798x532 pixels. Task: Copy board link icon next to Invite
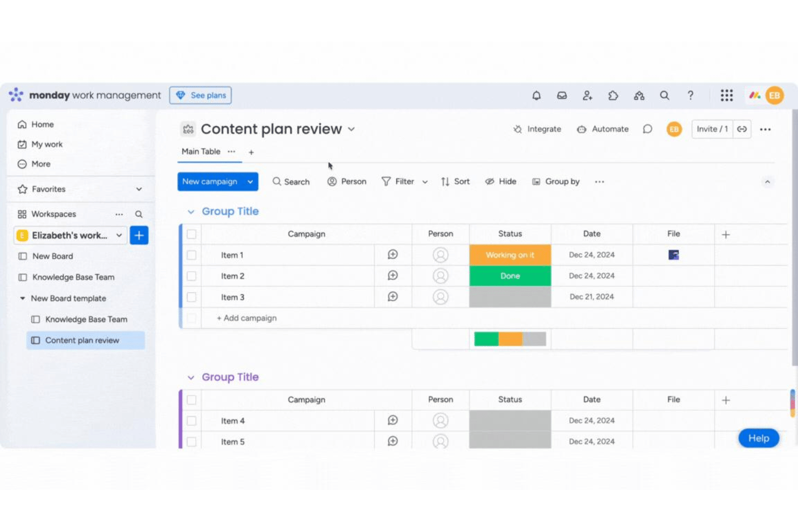tap(742, 129)
